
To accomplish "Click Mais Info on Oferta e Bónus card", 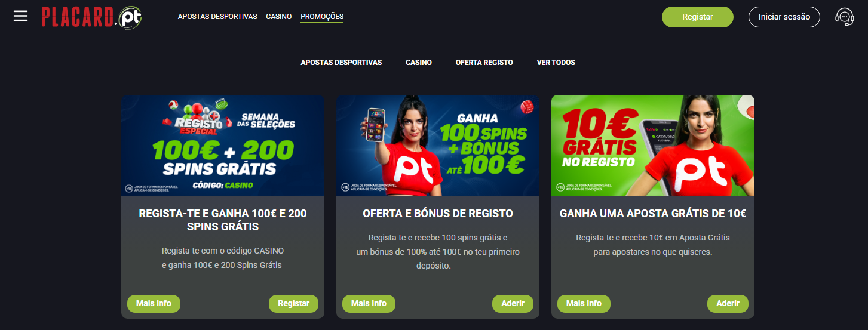I will (x=369, y=303).
